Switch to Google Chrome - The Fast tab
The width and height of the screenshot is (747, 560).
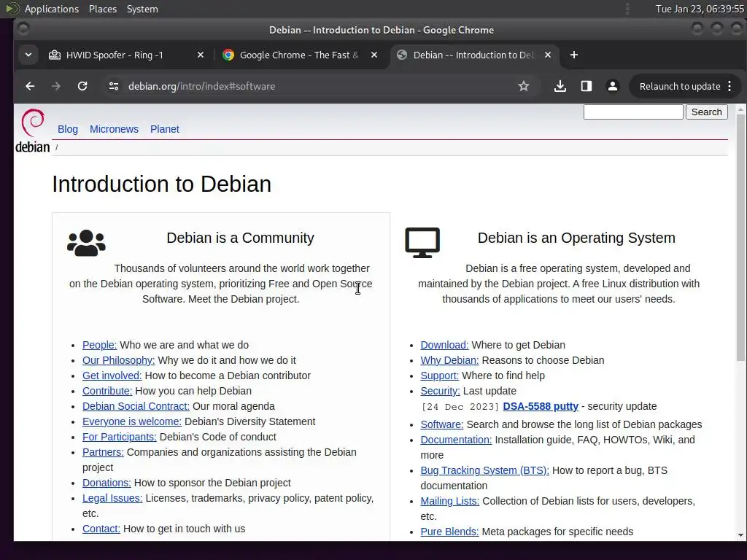(299, 55)
